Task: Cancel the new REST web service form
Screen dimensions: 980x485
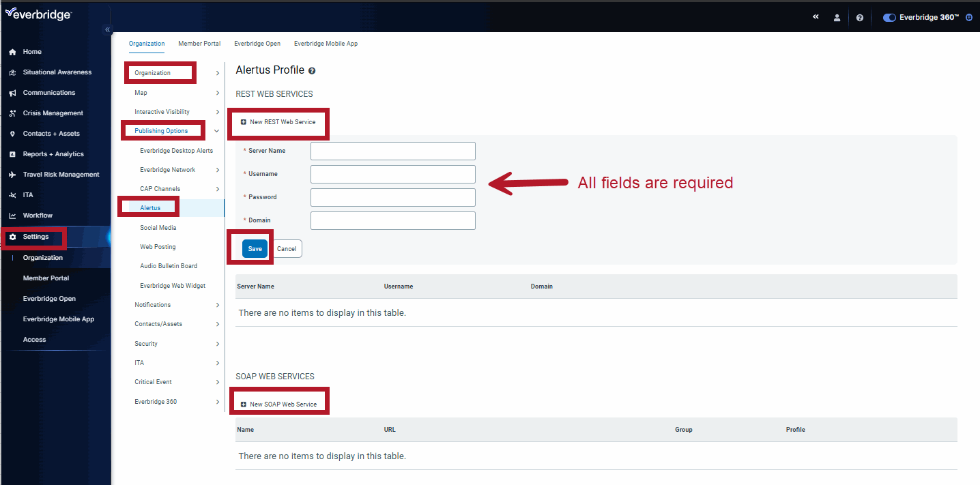Action: (287, 249)
